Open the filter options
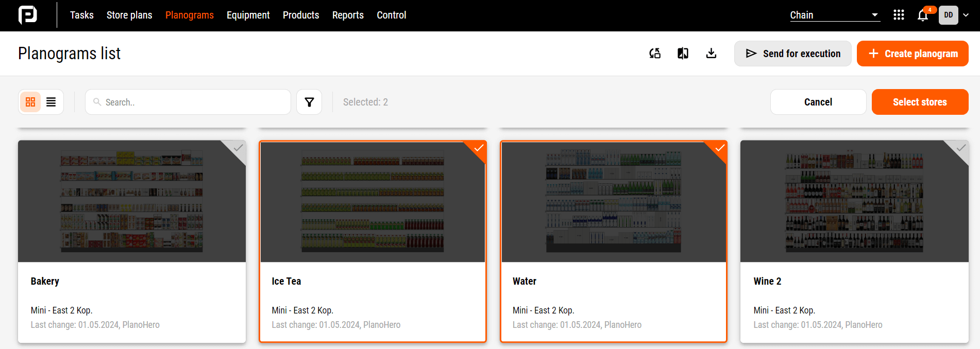 click(x=309, y=102)
